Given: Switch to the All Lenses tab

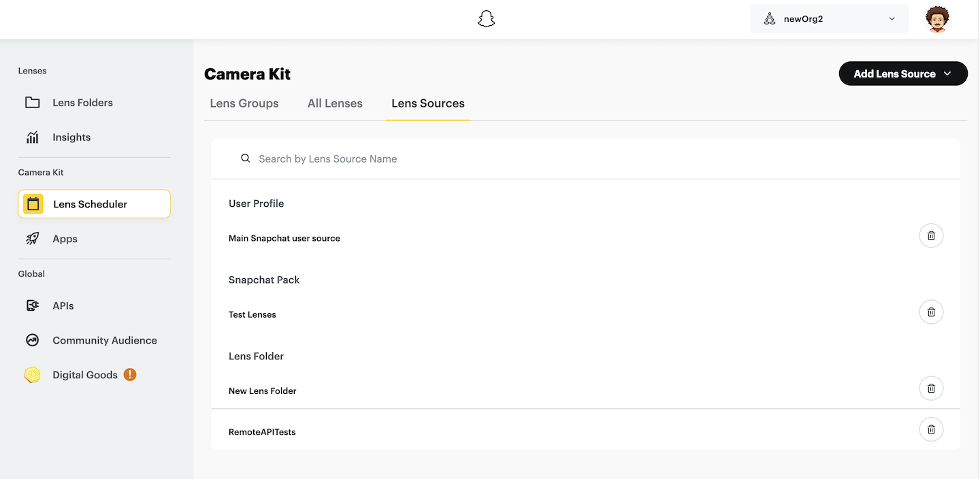Looking at the screenshot, I should 335,103.
